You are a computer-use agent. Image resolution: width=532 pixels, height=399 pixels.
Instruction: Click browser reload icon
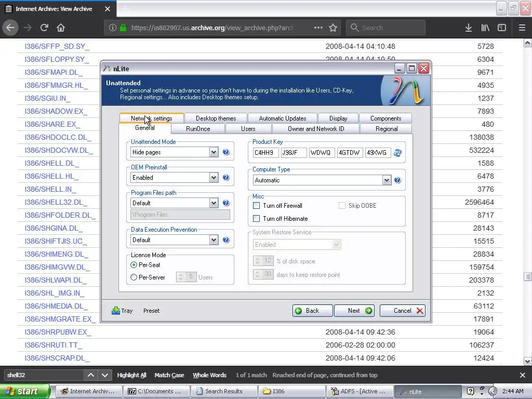click(44, 28)
